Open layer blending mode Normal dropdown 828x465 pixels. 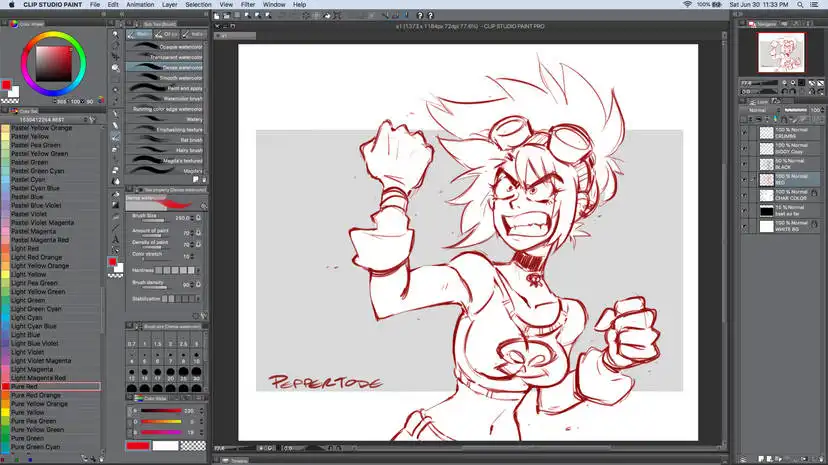(761, 110)
